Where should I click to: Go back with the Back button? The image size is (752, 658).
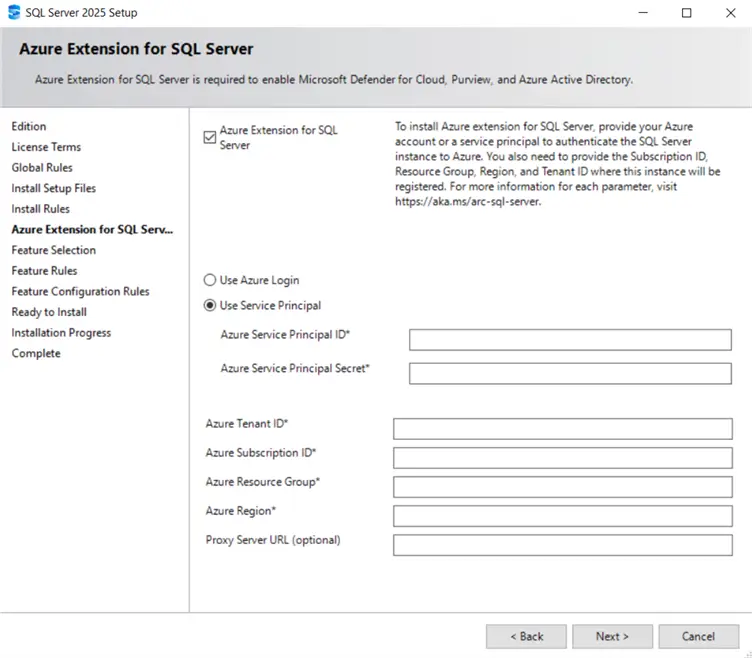coord(526,636)
